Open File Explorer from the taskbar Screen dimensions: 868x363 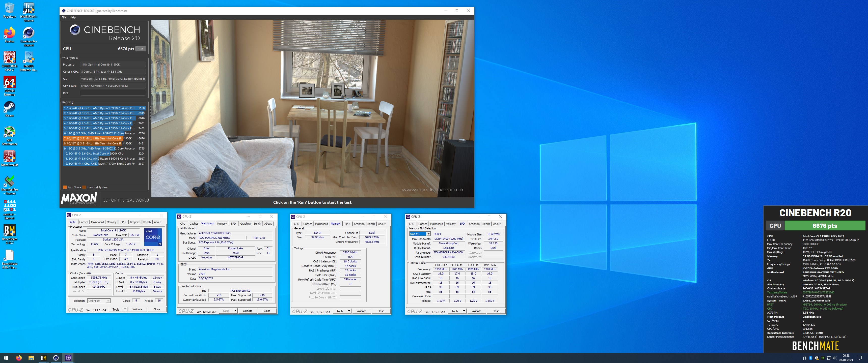pos(31,358)
